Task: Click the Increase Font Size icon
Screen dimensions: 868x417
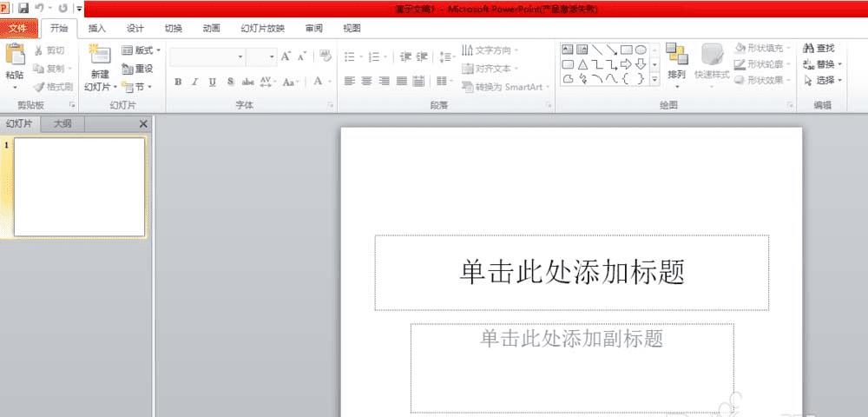Action: coord(286,56)
